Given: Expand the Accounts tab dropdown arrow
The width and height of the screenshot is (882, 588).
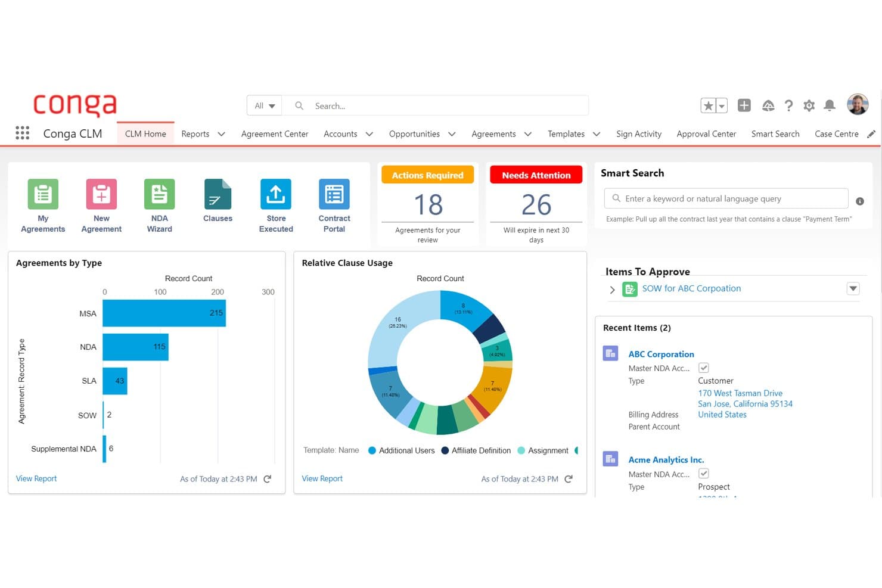Looking at the screenshot, I should click(x=369, y=134).
